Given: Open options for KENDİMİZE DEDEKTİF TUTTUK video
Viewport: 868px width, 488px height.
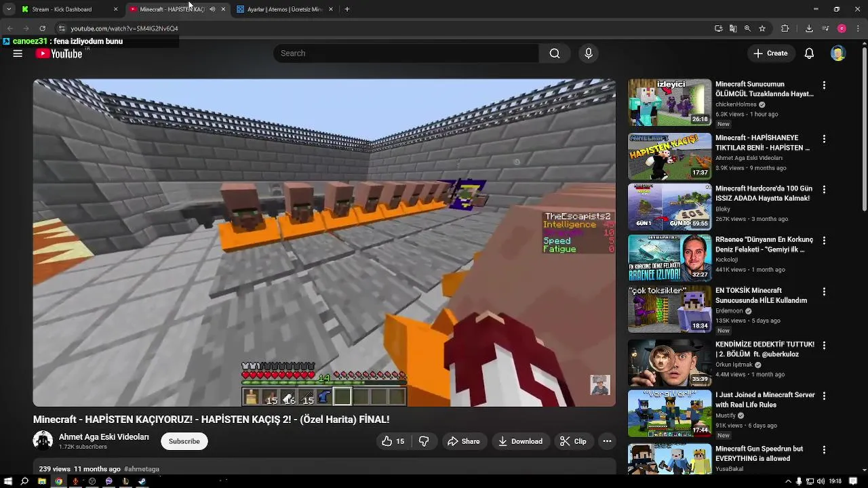Looking at the screenshot, I should coord(824,345).
